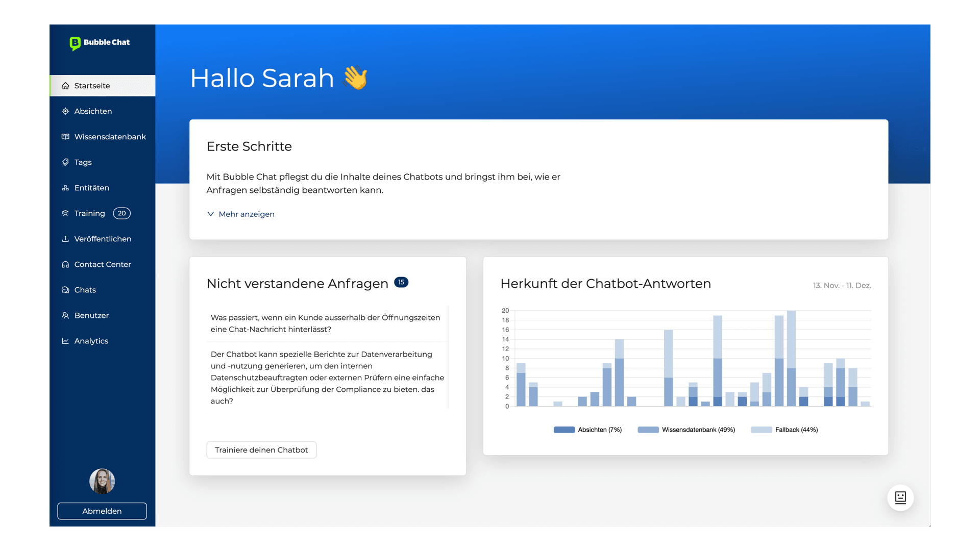Click Sarah's profile avatar photo
The width and height of the screenshot is (980, 551).
[x=102, y=481]
